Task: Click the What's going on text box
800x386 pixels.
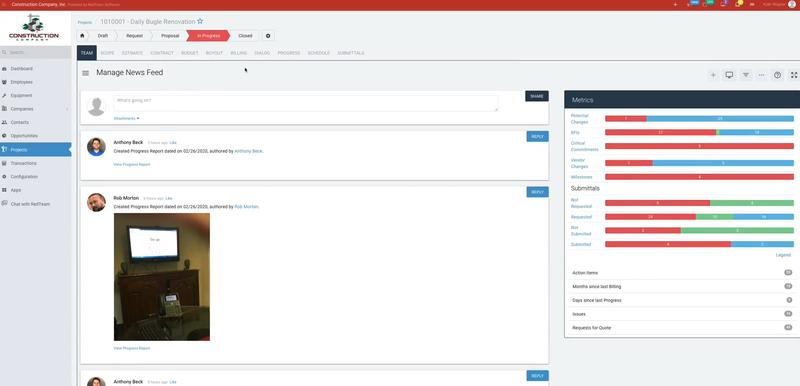Action: pos(305,103)
